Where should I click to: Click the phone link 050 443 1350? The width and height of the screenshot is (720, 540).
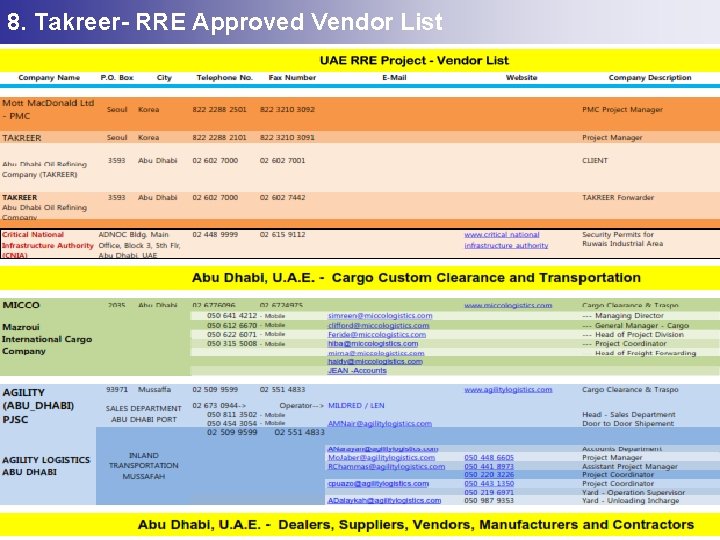point(489,484)
